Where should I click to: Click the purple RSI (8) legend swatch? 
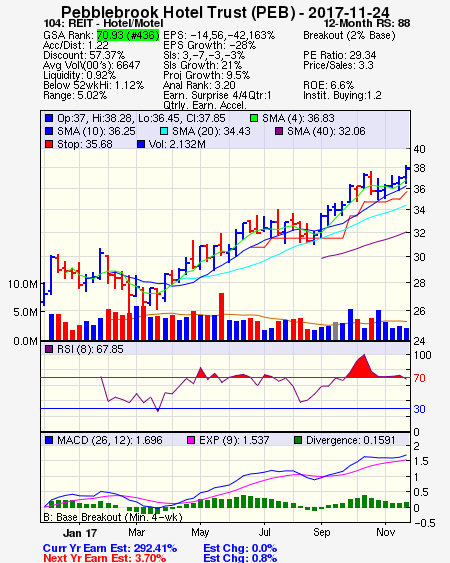click(x=49, y=349)
